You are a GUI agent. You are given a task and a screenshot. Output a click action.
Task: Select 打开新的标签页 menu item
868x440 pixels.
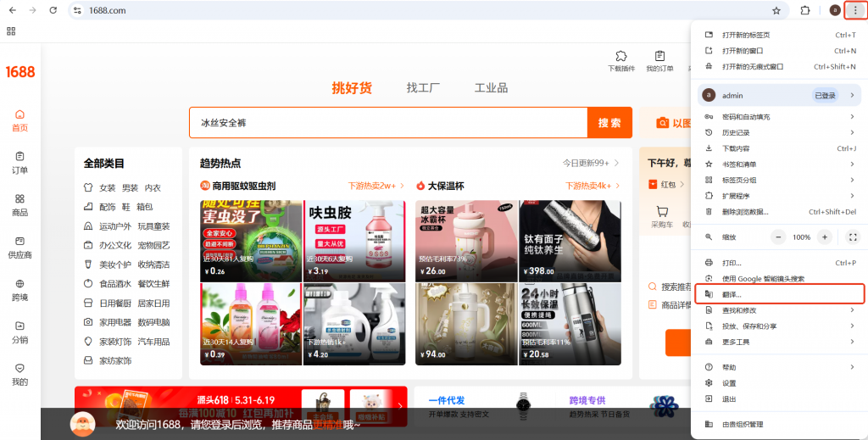point(780,35)
